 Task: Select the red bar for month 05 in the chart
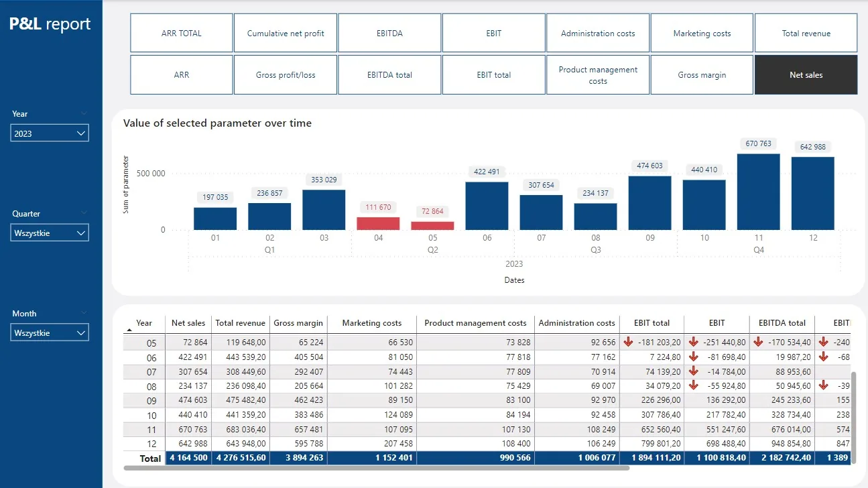(432, 226)
